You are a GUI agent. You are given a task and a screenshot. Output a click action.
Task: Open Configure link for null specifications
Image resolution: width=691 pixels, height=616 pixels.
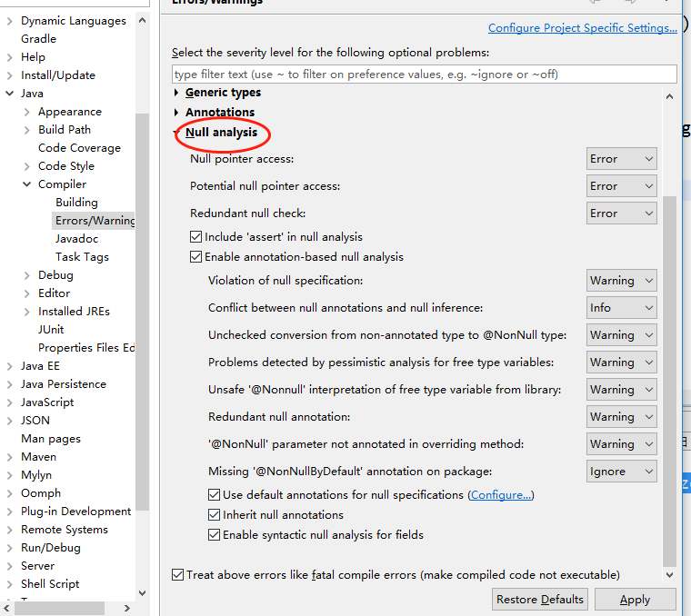(501, 495)
